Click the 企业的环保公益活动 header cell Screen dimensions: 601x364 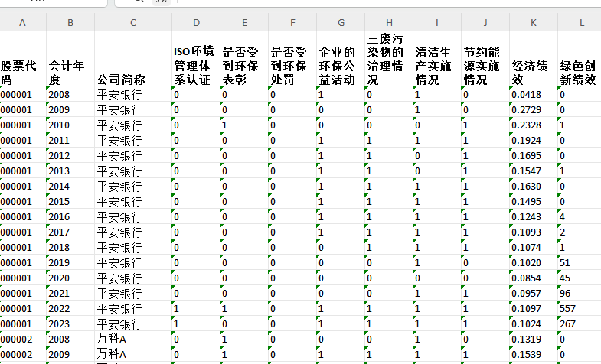point(341,59)
